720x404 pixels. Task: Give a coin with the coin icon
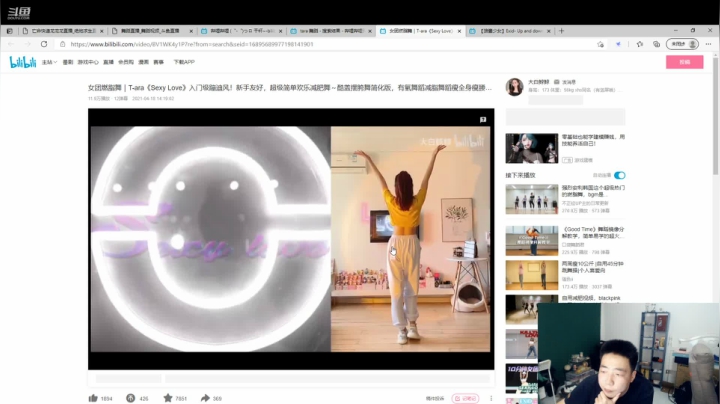(130, 398)
